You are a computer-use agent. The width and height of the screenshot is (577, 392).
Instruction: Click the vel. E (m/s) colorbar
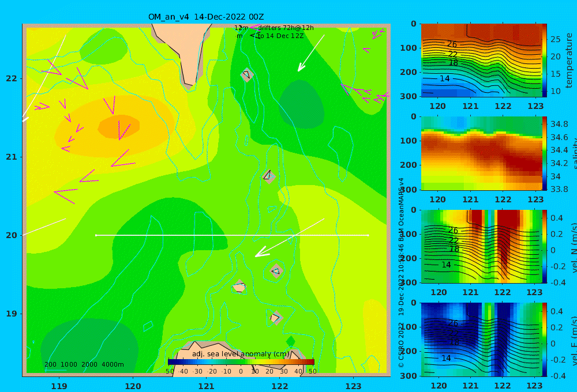[x=544, y=340]
